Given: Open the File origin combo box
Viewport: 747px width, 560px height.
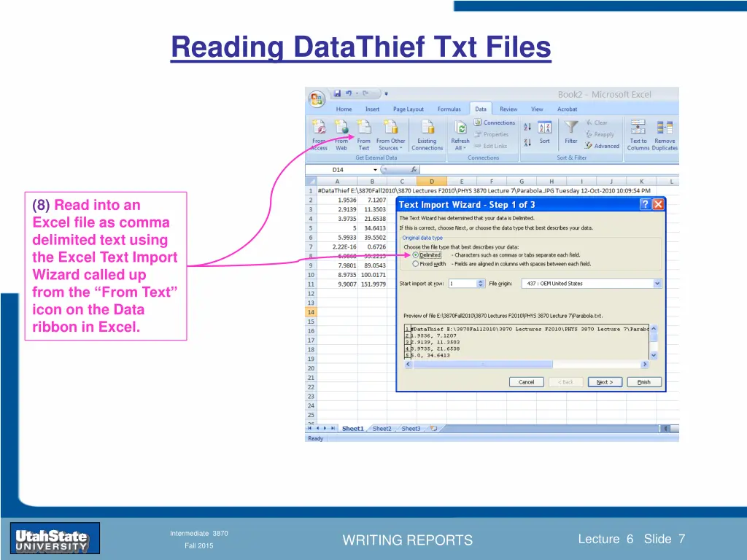Looking at the screenshot, I should click(x=592, y=284).
